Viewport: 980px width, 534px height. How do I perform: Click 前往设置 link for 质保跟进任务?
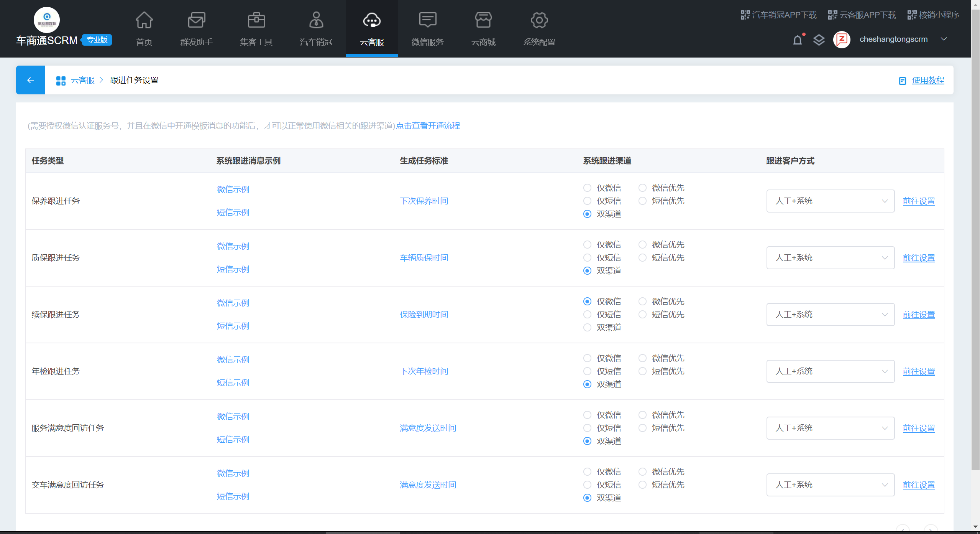(918, 258)
